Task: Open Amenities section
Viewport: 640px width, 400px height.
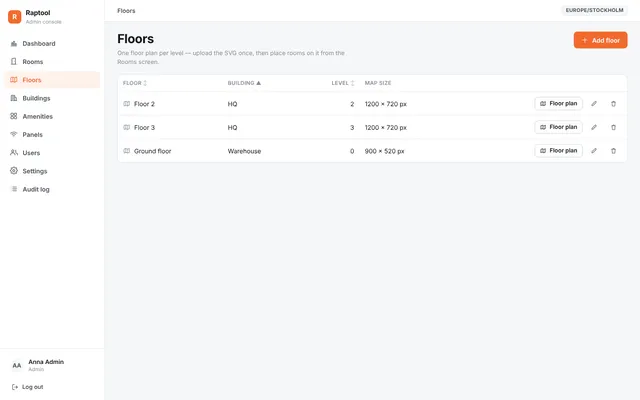Action: coord(52,116)
